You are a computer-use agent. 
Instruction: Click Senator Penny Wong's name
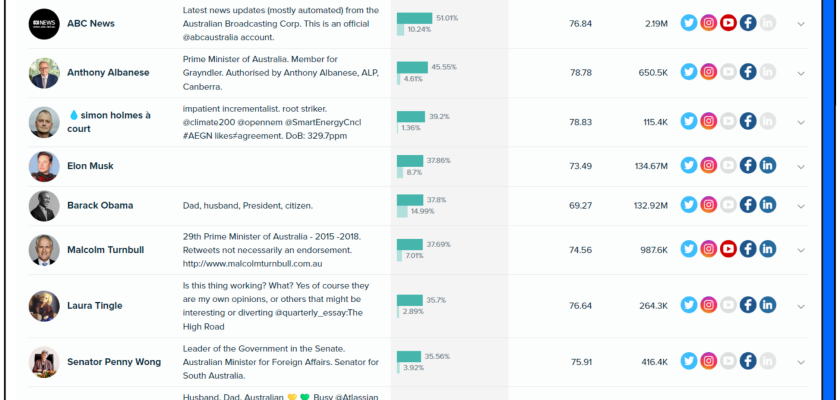116,361
